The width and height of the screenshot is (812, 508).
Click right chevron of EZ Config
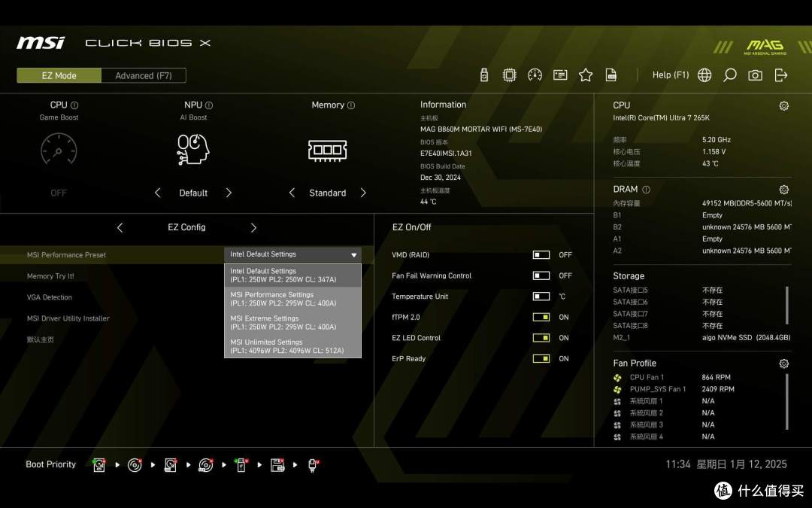tap(253, 227)
